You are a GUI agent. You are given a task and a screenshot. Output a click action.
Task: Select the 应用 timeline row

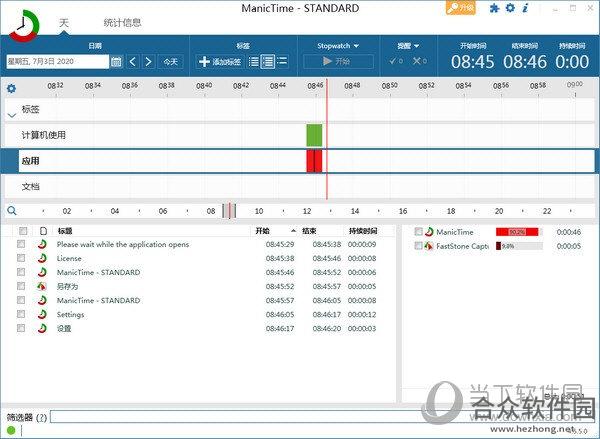(x=300, y=161)
